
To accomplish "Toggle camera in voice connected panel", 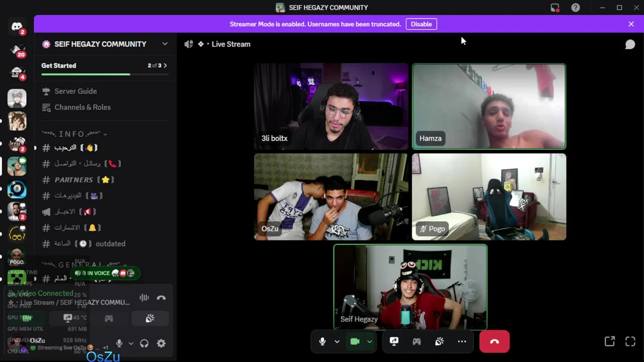I will pyautogui.click(x=26, y=318).
